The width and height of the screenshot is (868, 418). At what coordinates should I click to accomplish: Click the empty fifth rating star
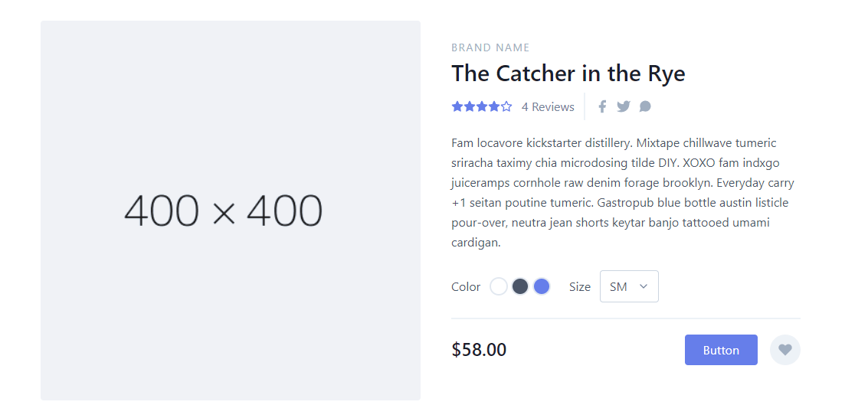tap(506, 106)
